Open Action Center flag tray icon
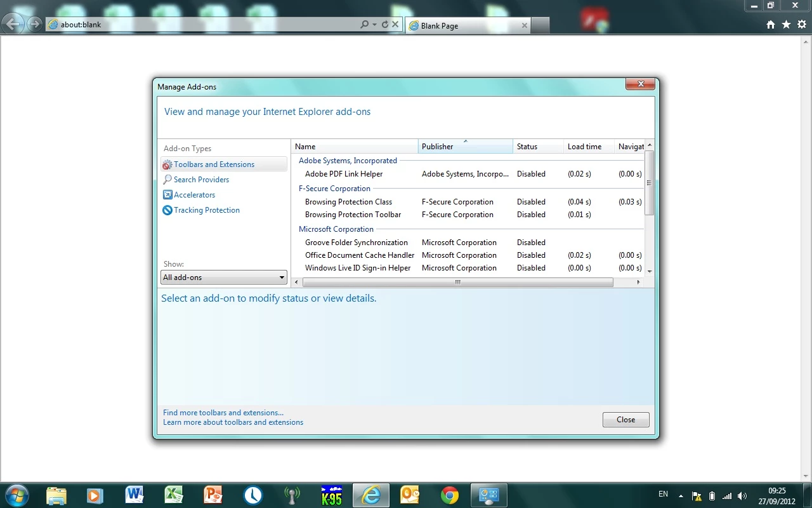This screenshot has width=812, height=508. 697,496
